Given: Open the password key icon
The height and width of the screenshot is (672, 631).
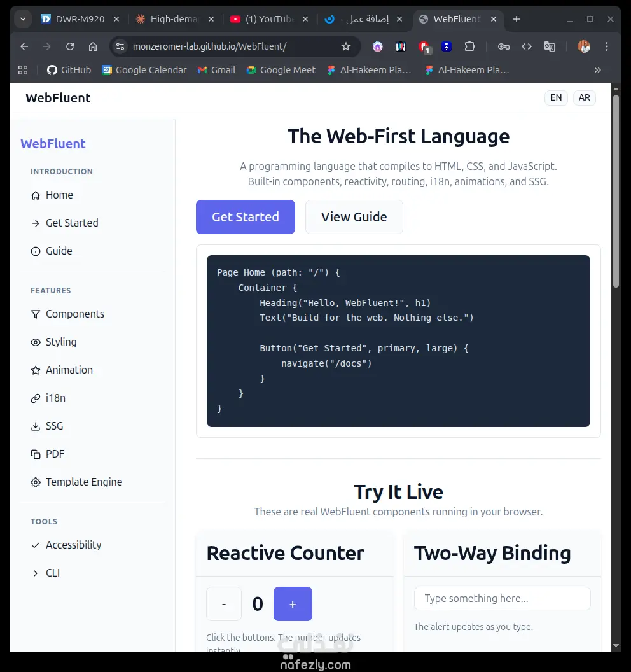Looking at the screenshot, I should pyautogui.click(x=504, y=46).
